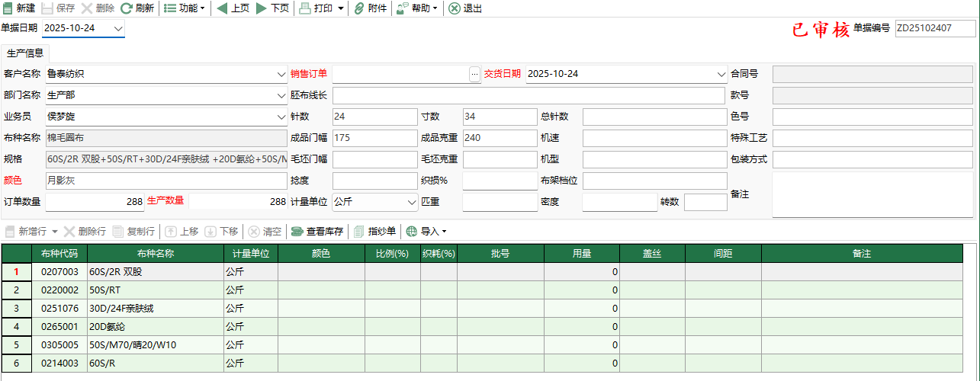This screenshot has height=381, width=980.
Task: Go to next record with 下页
Action: [x=272, y=8]
